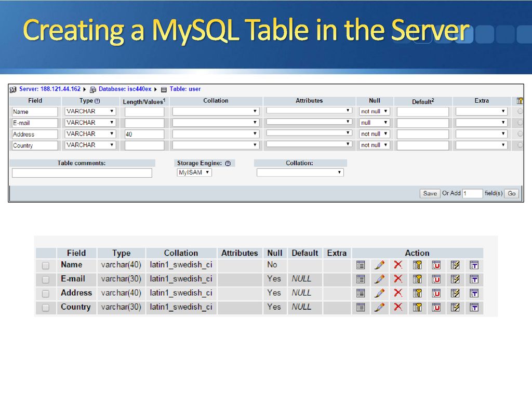Browse distinct values for the Name row
The image size is (532, 399).
click(361, 265)
